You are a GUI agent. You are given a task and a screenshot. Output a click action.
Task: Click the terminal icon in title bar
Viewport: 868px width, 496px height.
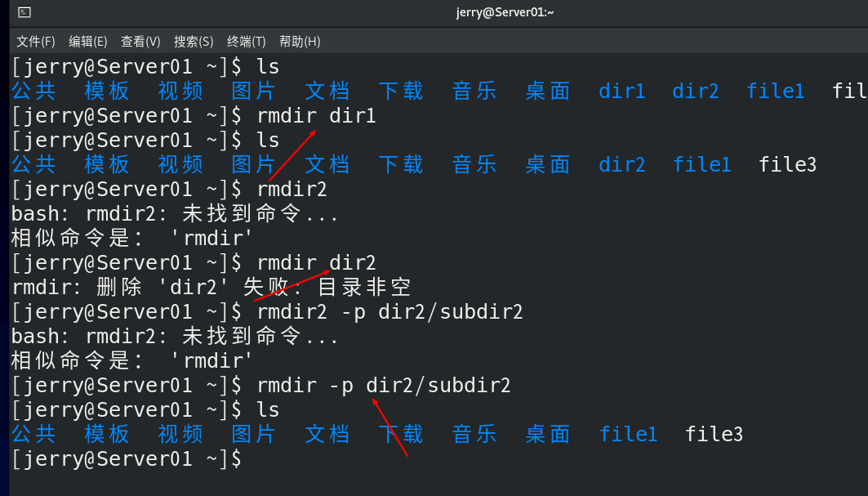[x=24, y=12]
